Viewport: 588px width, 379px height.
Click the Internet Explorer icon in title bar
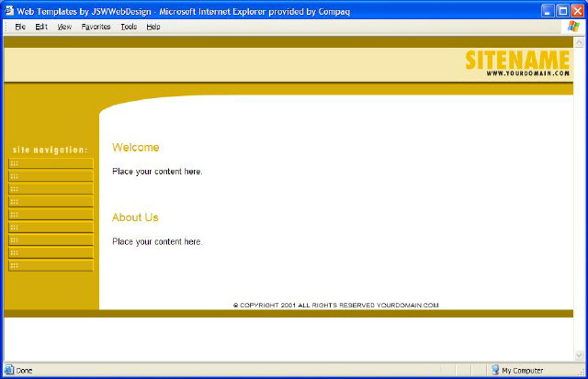(x=9, y=9)
